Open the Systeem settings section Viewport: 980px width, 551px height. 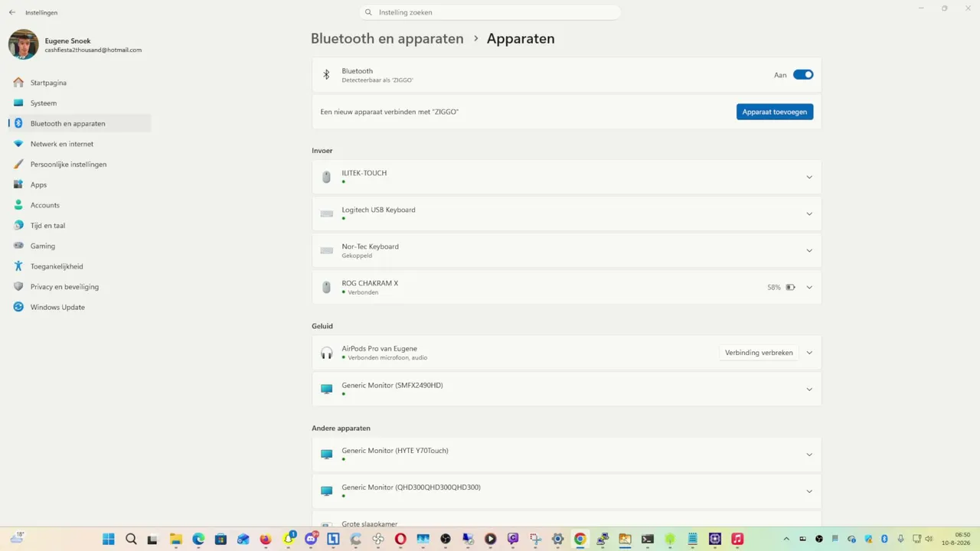pos(80,103)
